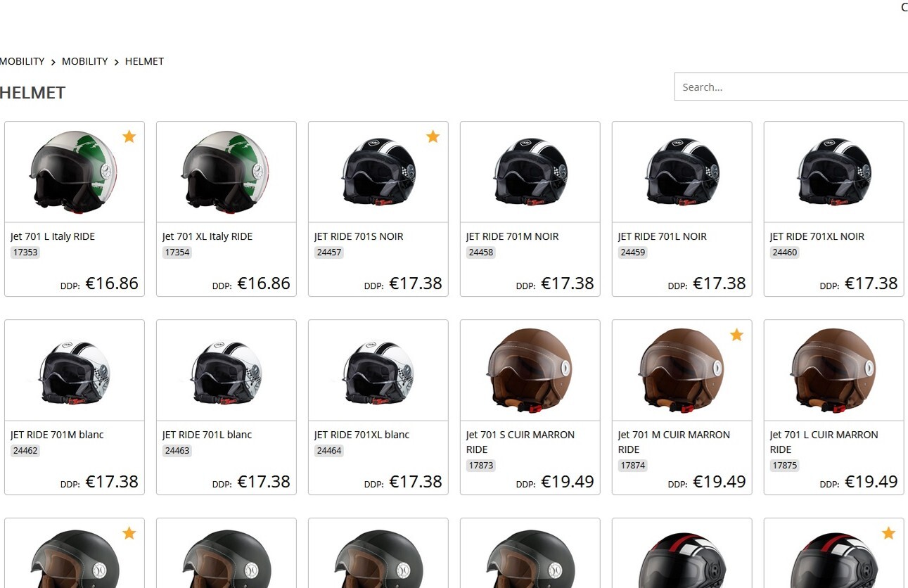Click the JET RIDE 701XL blanc helmet picture

click(378, 371)
